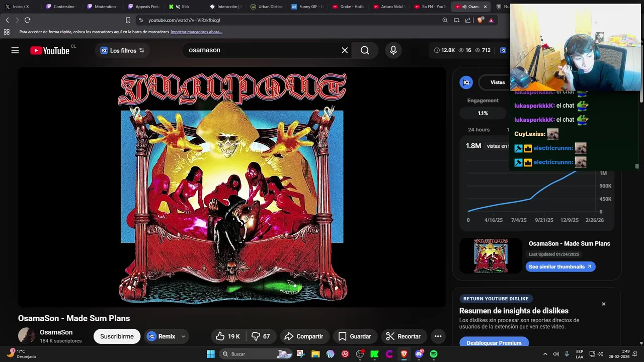
Task: Open the YouTube hamburger guide menu
Action: coord(15,50)
